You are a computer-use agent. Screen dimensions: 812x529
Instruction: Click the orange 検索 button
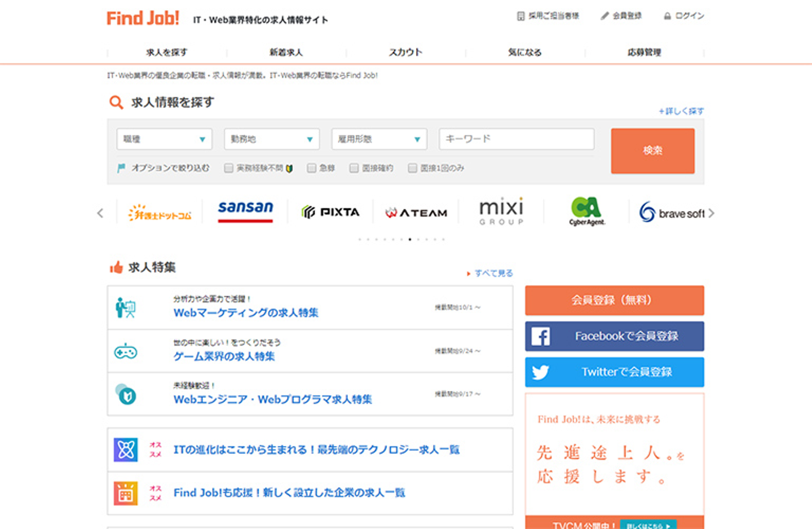pos(653,151)
